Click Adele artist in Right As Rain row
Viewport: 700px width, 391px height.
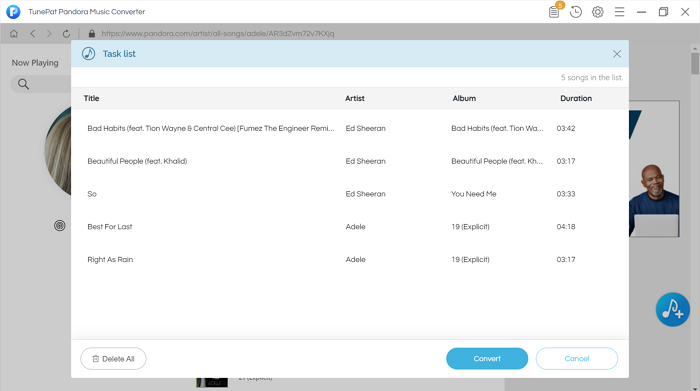pyautogui.click(x=355, y=259)
